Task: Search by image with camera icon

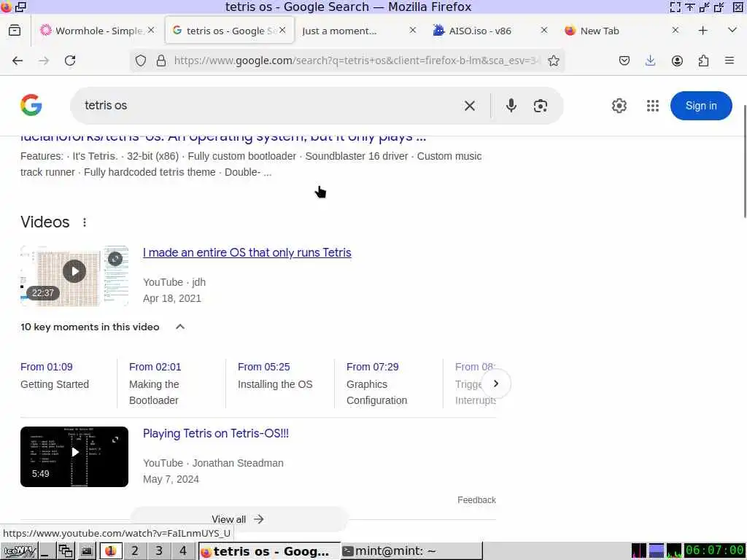Action: (x=541, y=106)
